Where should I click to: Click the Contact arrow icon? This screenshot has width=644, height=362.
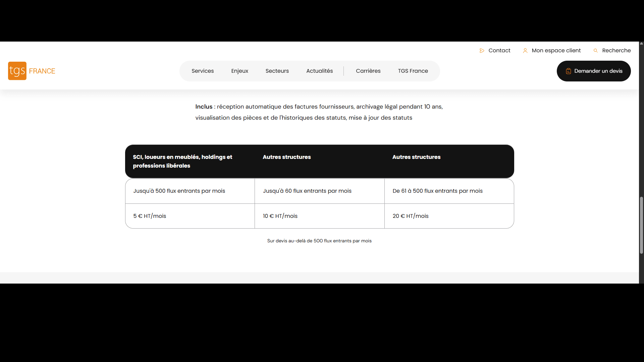[482, 51]
